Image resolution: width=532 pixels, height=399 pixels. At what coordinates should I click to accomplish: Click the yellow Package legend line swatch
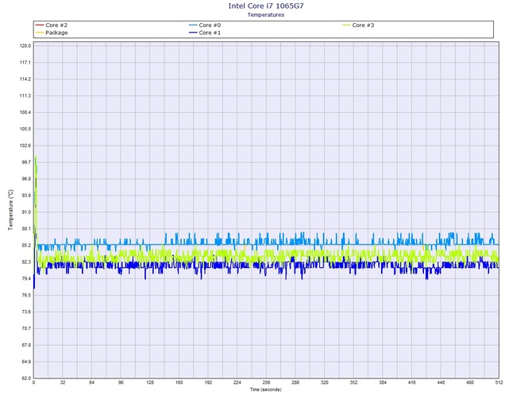coord(40,33)
